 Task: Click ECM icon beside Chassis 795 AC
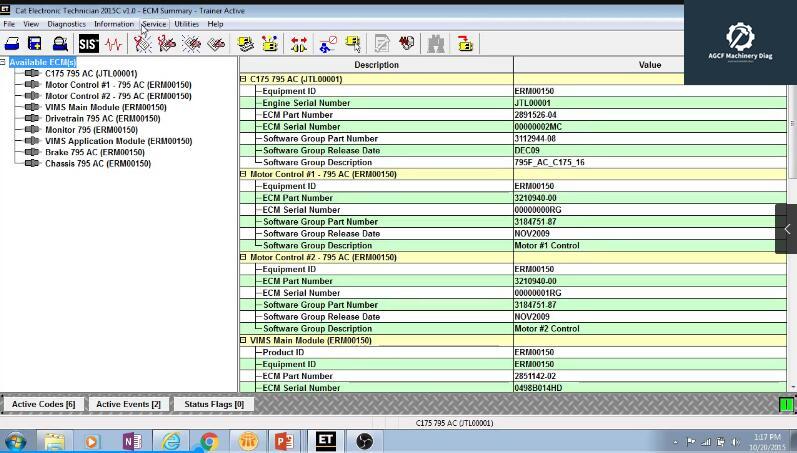click(32, 163)
